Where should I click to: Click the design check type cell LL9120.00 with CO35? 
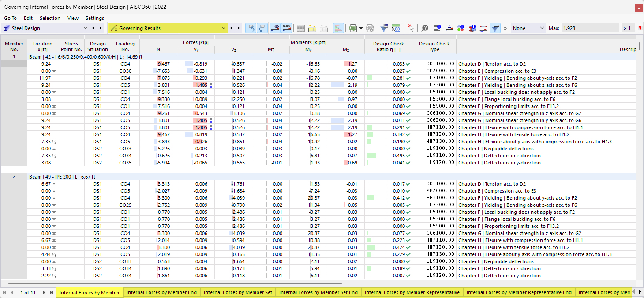[434, 163]
